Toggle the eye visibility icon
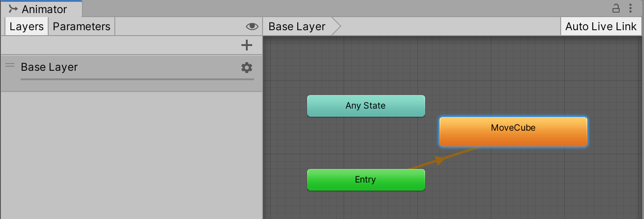The height and width of the screenshot is (219, 644). (x=252, y=27)
